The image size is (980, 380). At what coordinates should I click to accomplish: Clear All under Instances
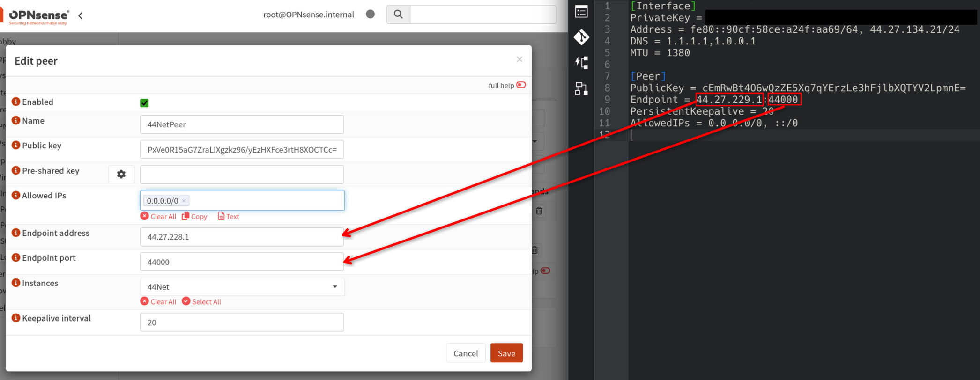coord(158,301)
